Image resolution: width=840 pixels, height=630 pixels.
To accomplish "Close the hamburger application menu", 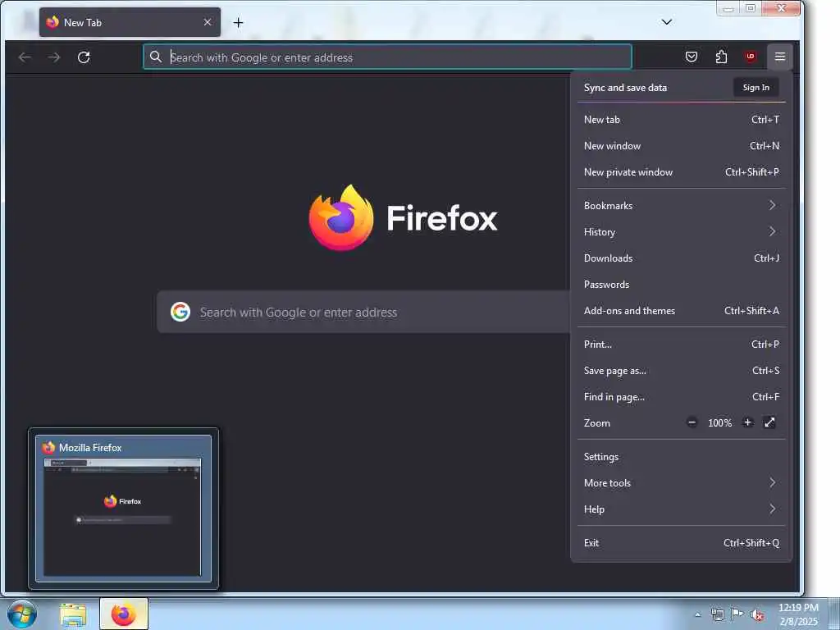I will [780, 57].
